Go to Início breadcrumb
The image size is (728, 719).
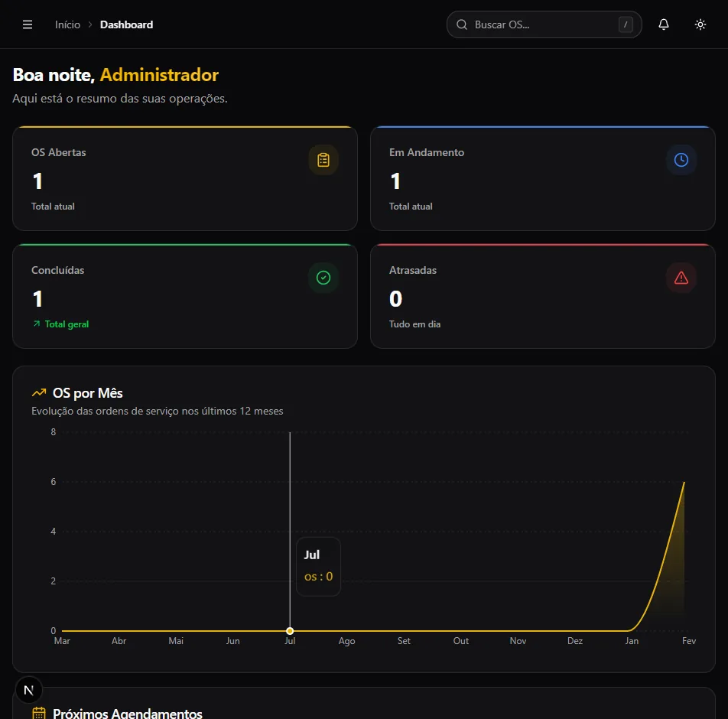coord(67,24)
